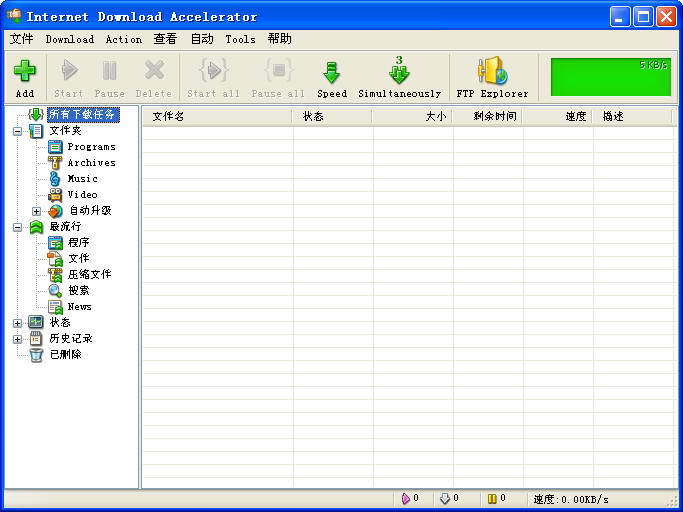Select the 文件夹 tree node
683x512 pixels.
pyautogui.click(x=65, y=130)
